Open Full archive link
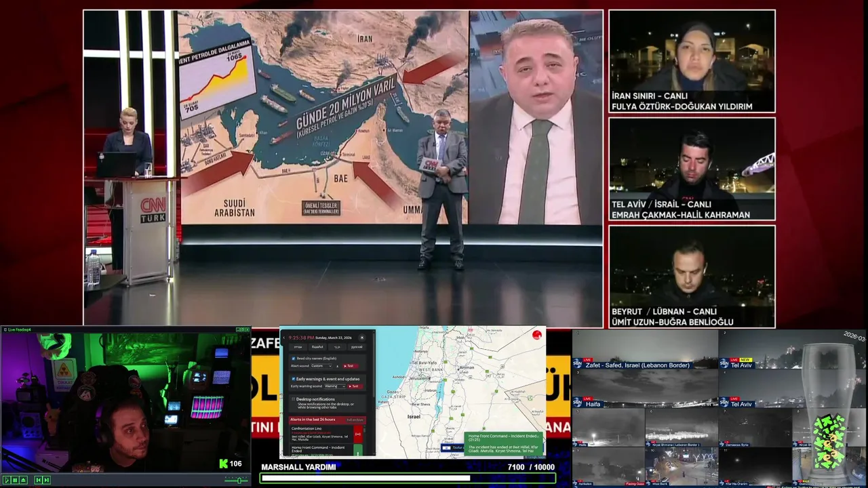This screenshot has height=488, width=868. click(x=355, y=420)
